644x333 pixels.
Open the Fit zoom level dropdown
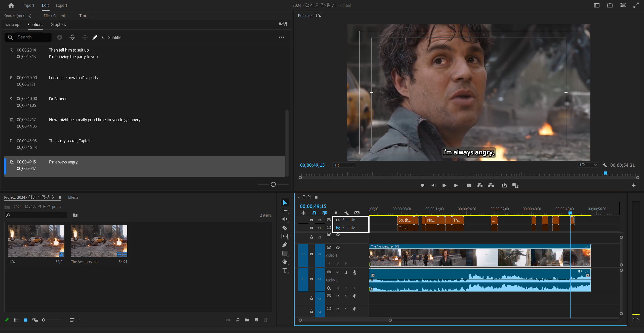coord(343,165)
